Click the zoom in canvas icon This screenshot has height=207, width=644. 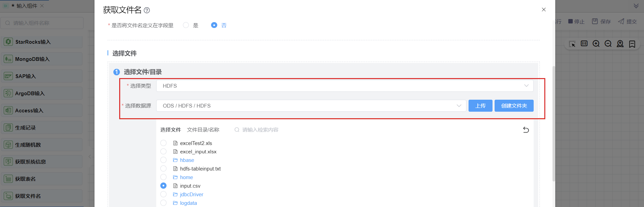click(596, 44)
